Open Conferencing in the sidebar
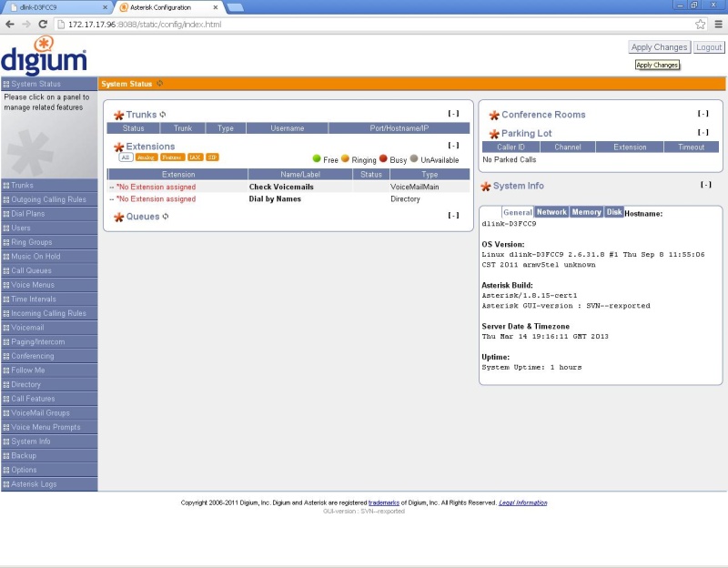The image size is (728, 568). pos(49,356)
